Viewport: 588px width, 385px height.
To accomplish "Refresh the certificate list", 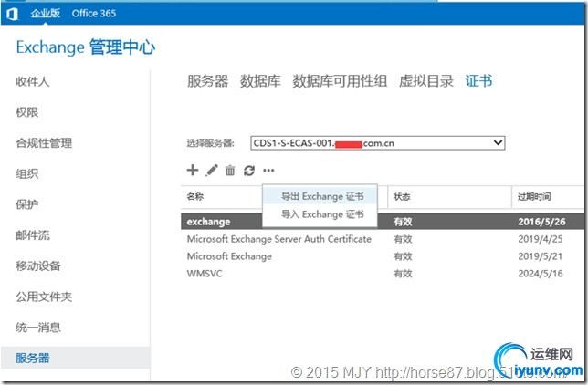I will point(249,171).
